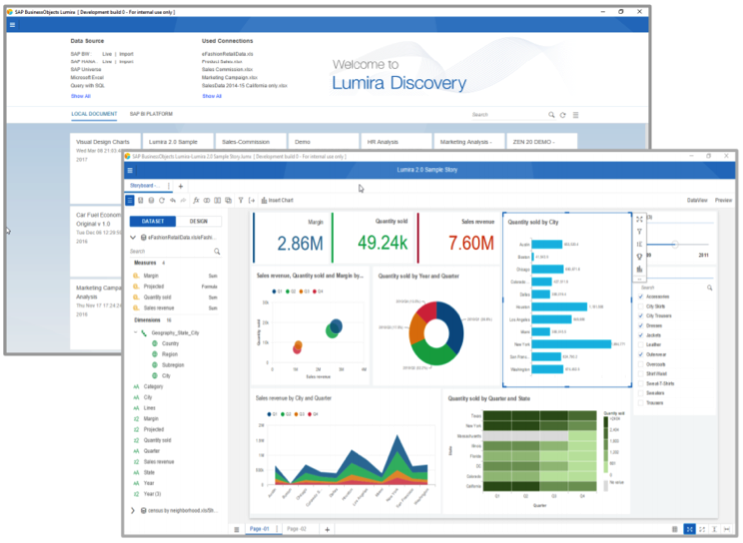743x543 pixels.
Task: Open the fx formula editor icon
Action: point(196,200)
